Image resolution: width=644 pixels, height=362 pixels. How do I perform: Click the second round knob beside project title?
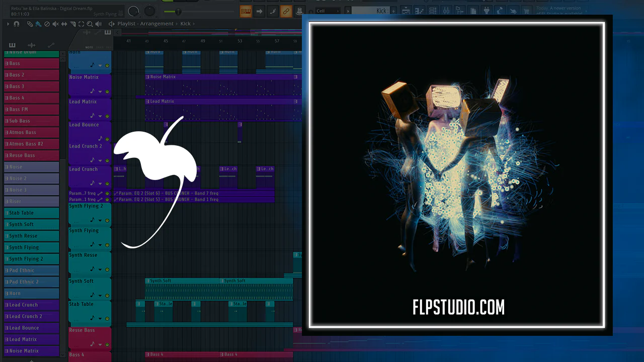(x=149, y=11)
